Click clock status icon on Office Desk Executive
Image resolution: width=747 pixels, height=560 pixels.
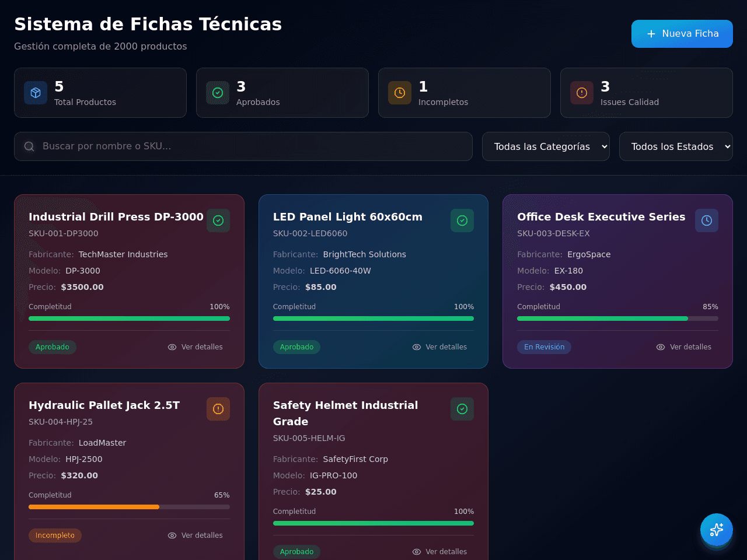[x=707, y=220]
